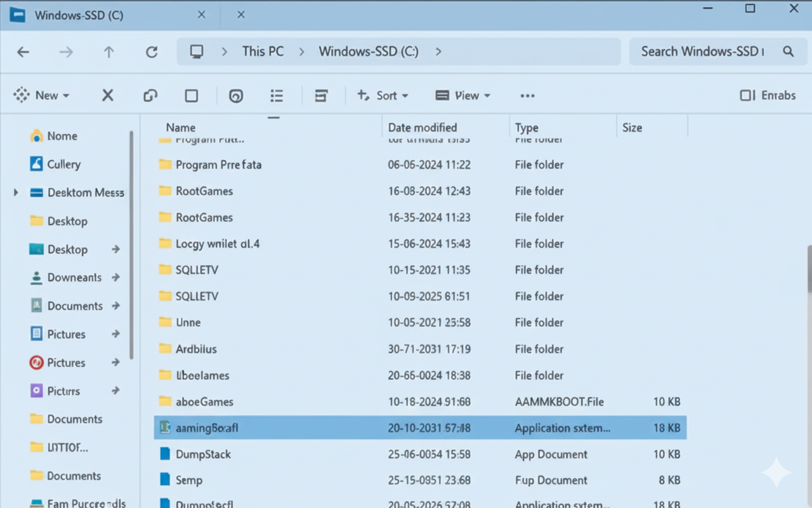Image resolution: width=812 pixels, height=508 pixels.
Task: Expand the Desktom Mess tree item
Action: [x=16, y=192]
